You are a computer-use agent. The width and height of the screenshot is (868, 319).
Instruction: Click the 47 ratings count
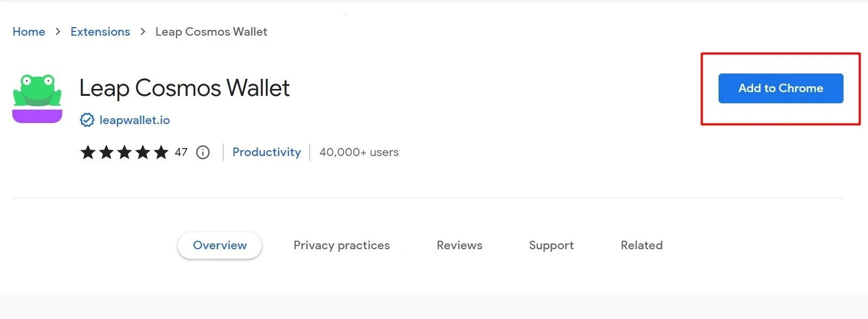pyautogui.click(x=181, y=152)
